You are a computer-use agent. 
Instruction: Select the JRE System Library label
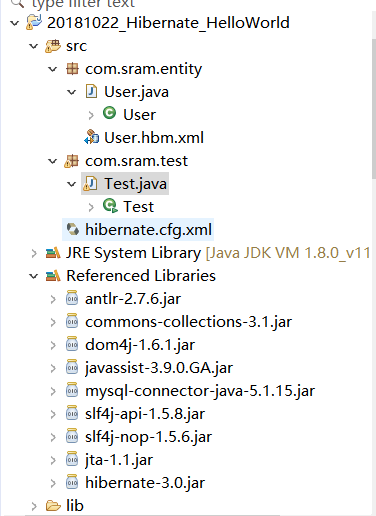coord(134,253)
